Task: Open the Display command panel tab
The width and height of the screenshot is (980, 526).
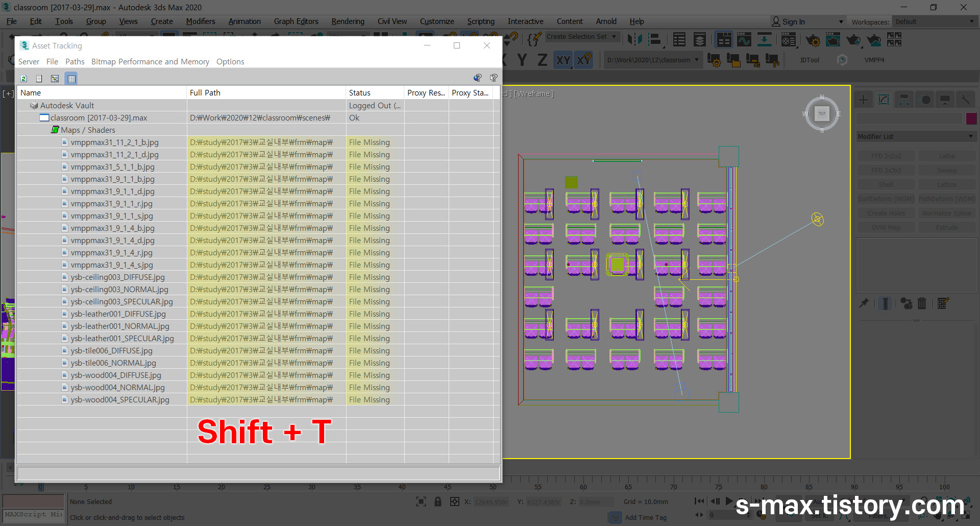Action: click(945, 100)
